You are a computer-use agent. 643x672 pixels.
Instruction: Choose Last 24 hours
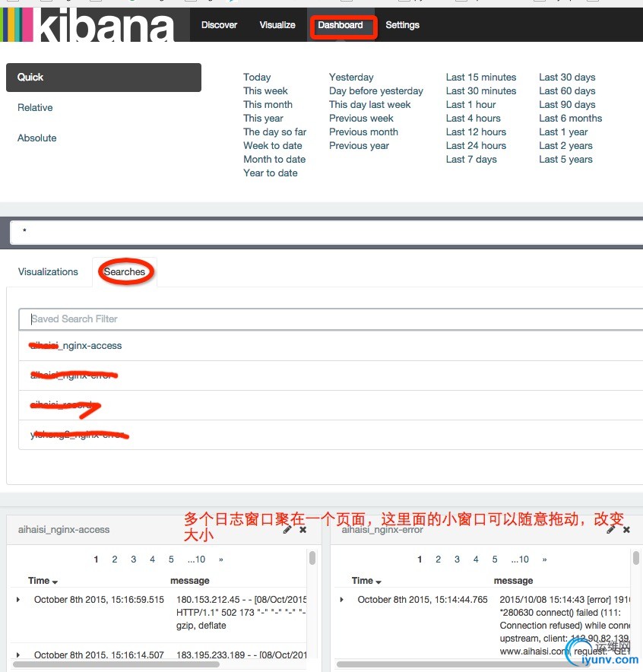tap(476, 146)
